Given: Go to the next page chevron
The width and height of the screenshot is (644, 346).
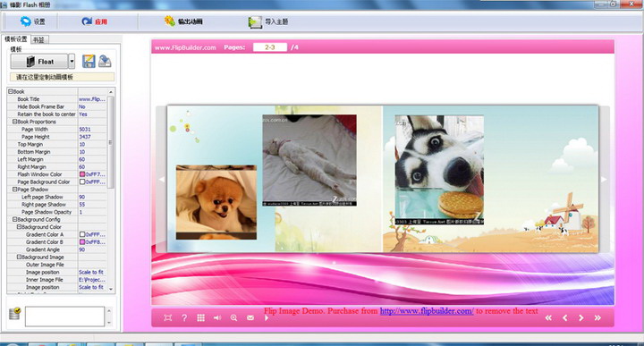Looking at the screenshot, I should [581, 317].
